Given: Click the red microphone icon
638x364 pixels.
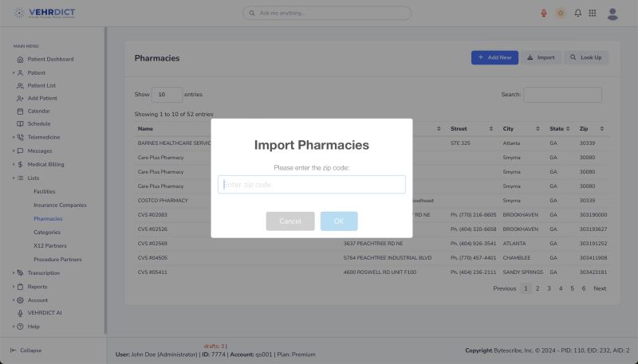Looking at the screenshot, I should (544, 13).
